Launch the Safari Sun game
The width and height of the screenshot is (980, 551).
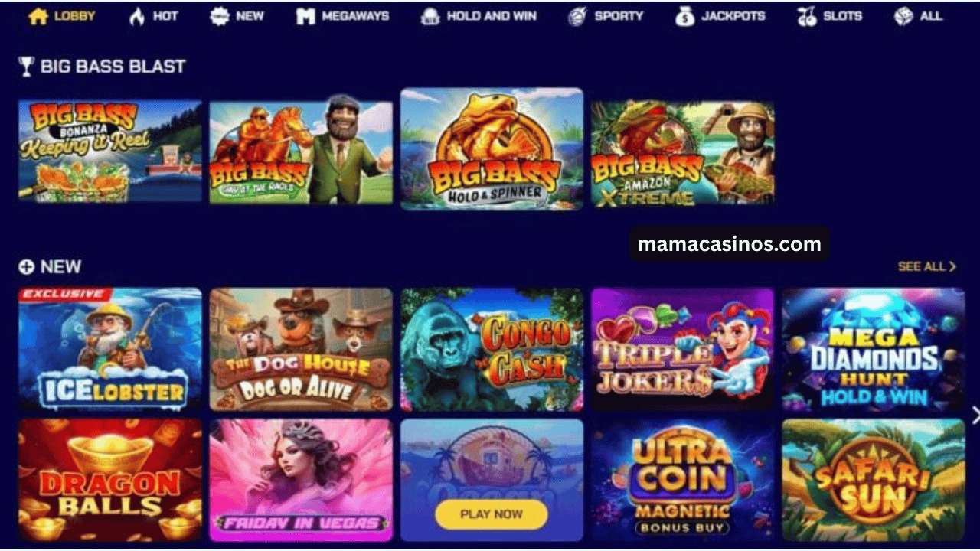coord(873,480)
